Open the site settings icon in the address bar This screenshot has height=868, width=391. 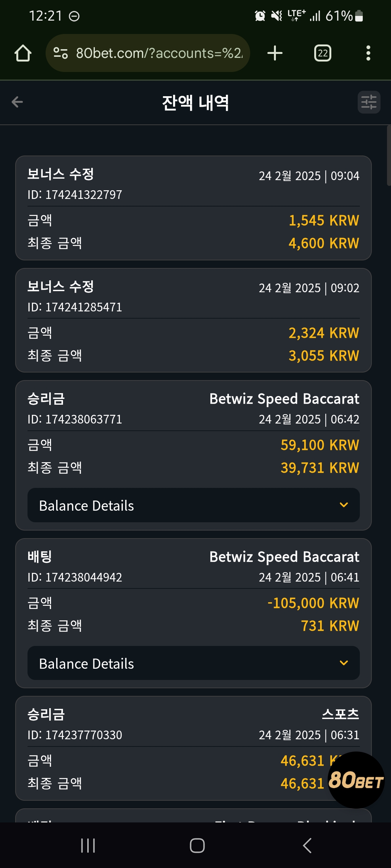pyautogui.click(x=60, y=53)
